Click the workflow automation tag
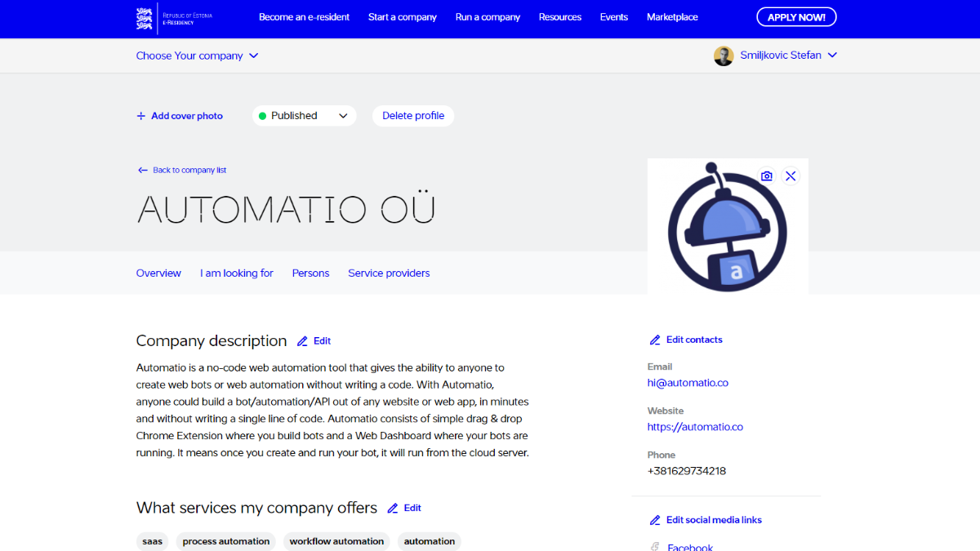 click(336, 541)
